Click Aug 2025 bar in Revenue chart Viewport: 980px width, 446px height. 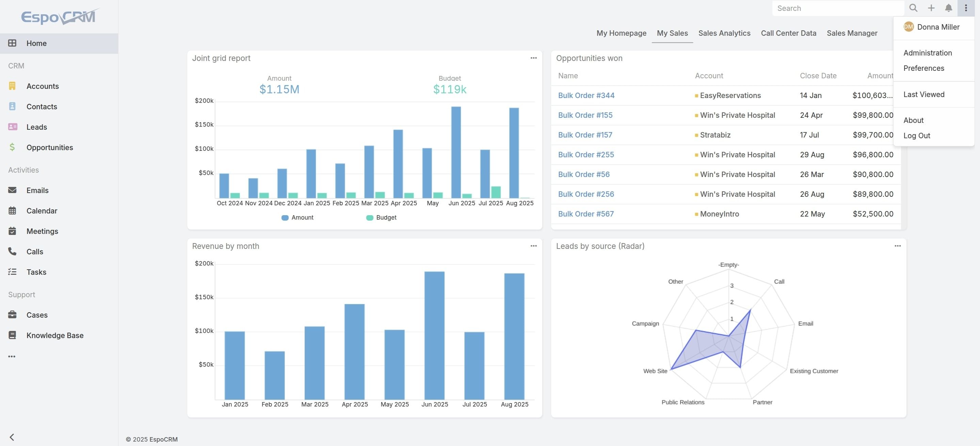point(514,336)
